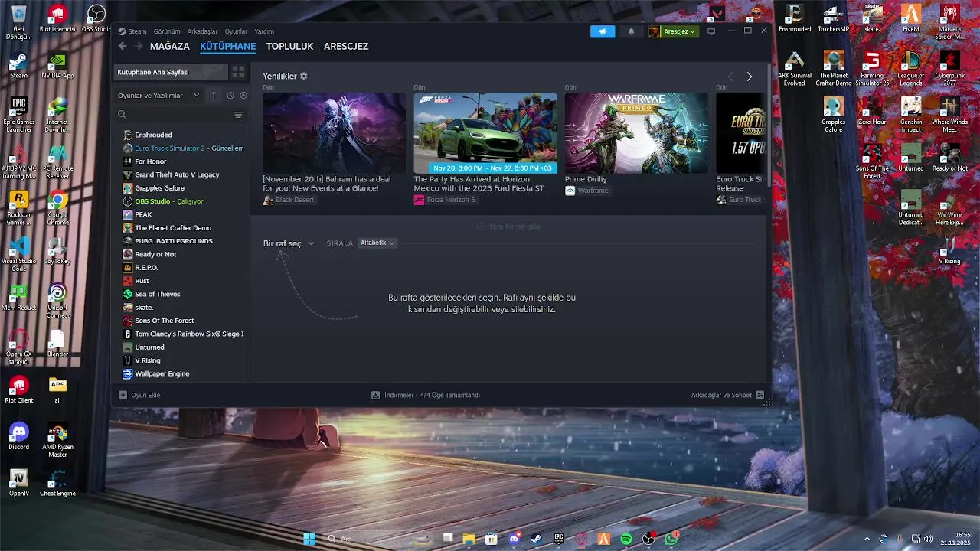The image size is (980, 551).
Task: Click the Oyun Ekle plus icon
Action: [x=122, y=395]
